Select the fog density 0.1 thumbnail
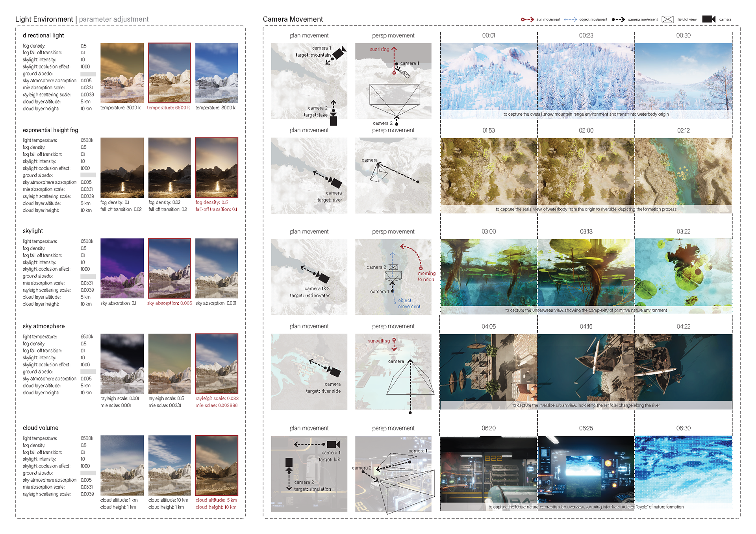The image size is (756, 534). tap(122, 168)
